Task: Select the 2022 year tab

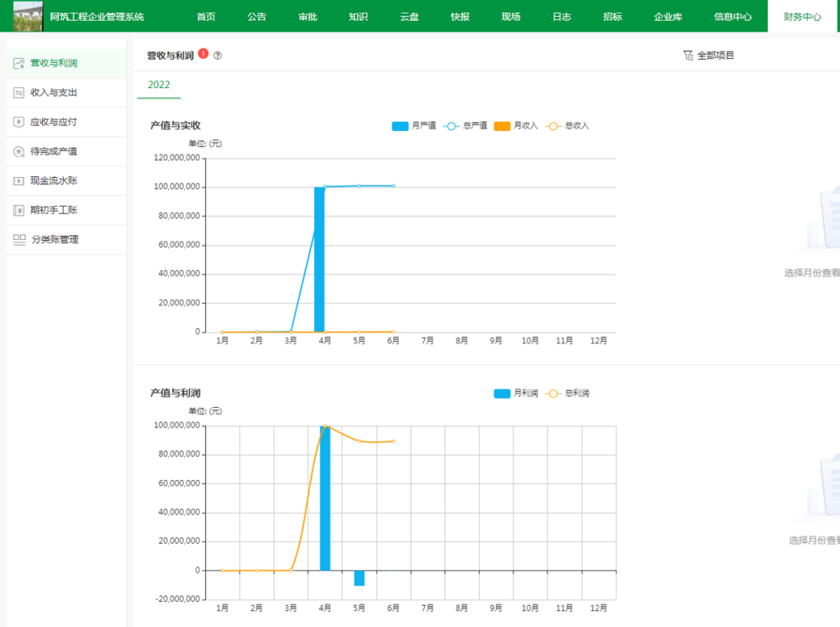Action: point(159,85)
